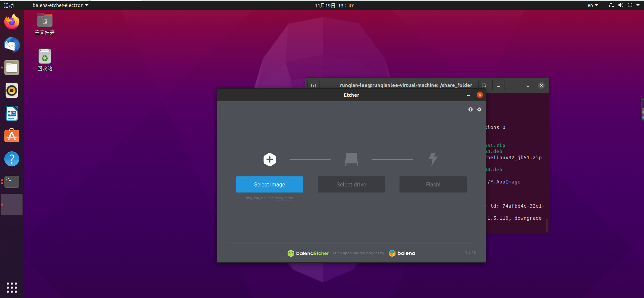The image size is (644, 298).
Task: Click the Flash! button
Action: (x=433, y=184)
